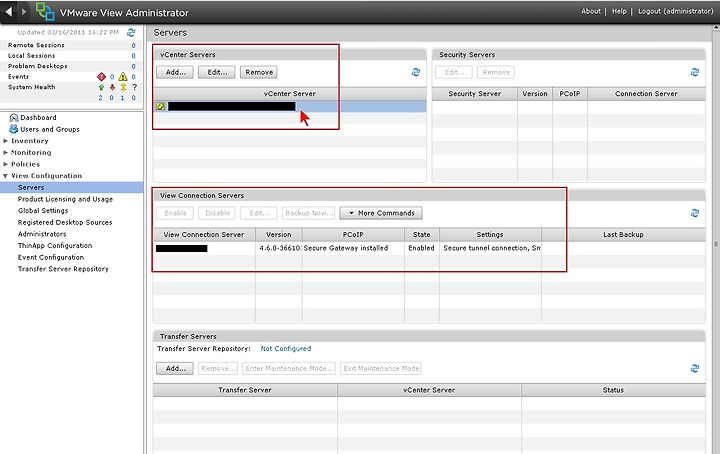Refresh the Security Servers panel
The height and width of the screenshot is (454, 720).
tap(695, 72)
